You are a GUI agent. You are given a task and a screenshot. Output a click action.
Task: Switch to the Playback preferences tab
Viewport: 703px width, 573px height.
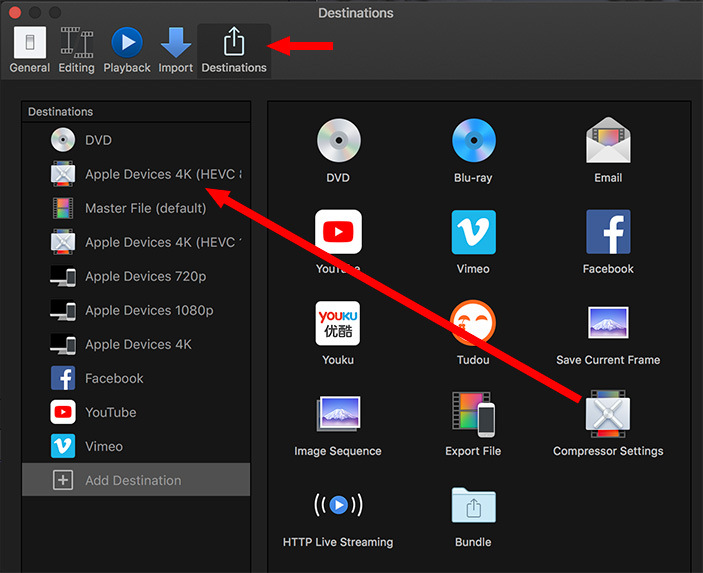click(x=127, y=50)
